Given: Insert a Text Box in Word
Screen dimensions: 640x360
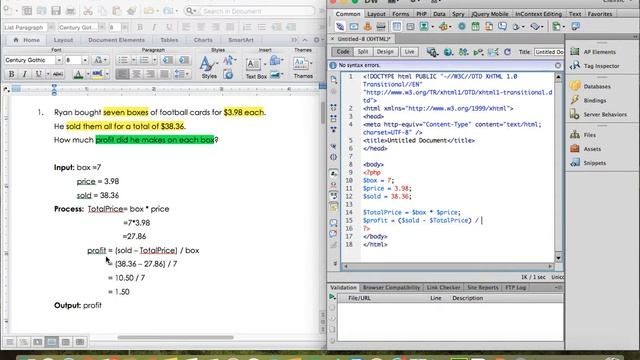Looking at the screenshot, I should tap(256, 68).
